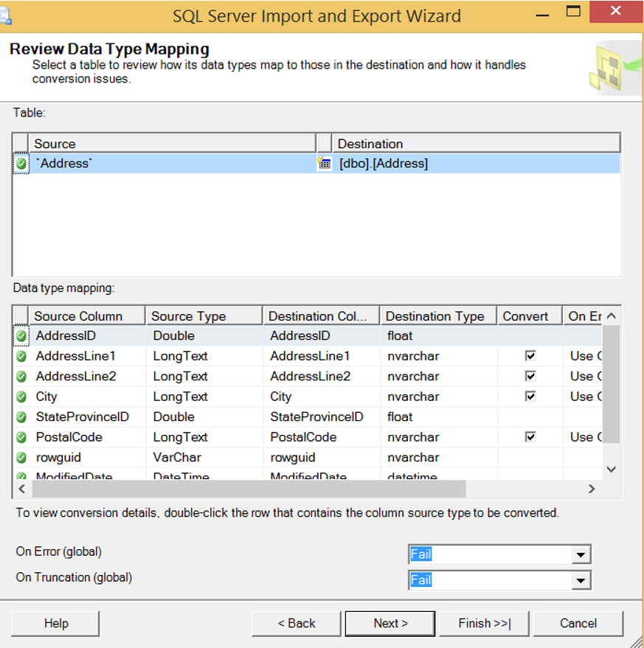
Task: Click green check icon in StateProvinceID row
Action: click(21, 417)
